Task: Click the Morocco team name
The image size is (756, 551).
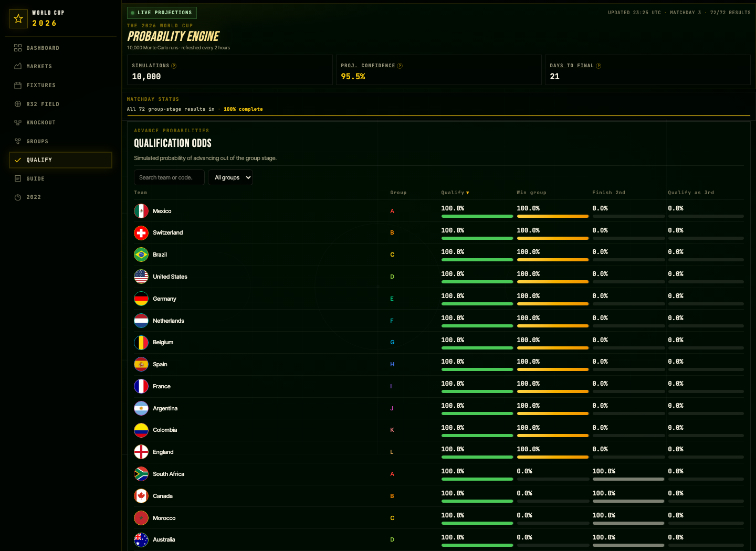Action: (164, 518)
